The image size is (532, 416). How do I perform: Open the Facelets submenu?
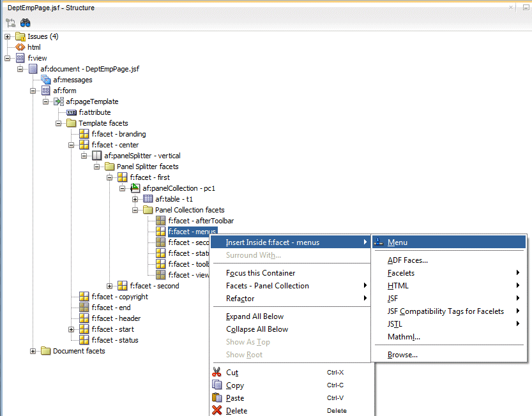(x=449, y=273)
